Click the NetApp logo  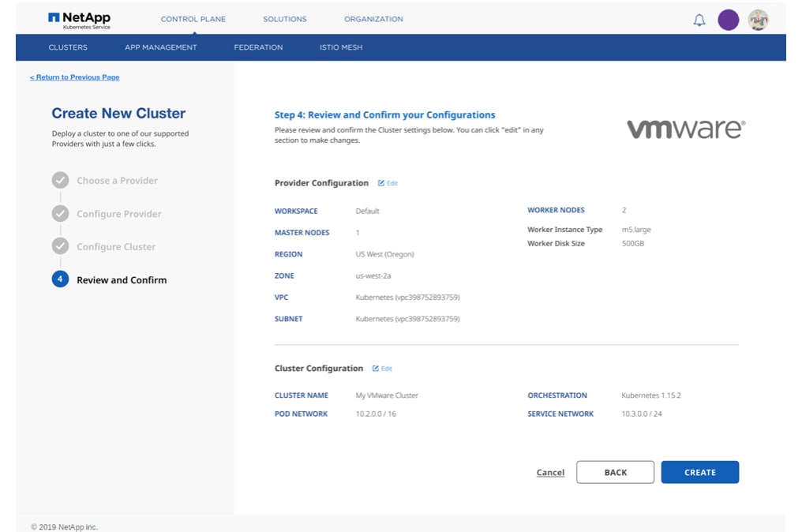point(79,20)
